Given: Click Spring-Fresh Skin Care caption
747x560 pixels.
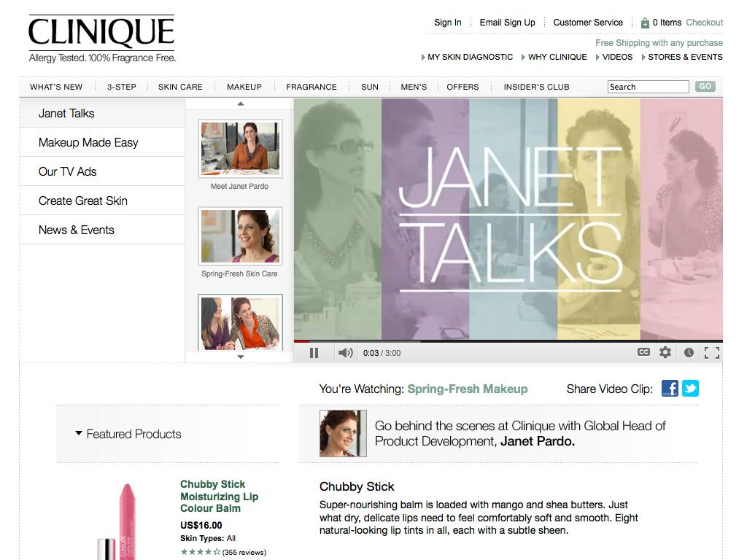Looking at the screenshot, I should [239, 274].
